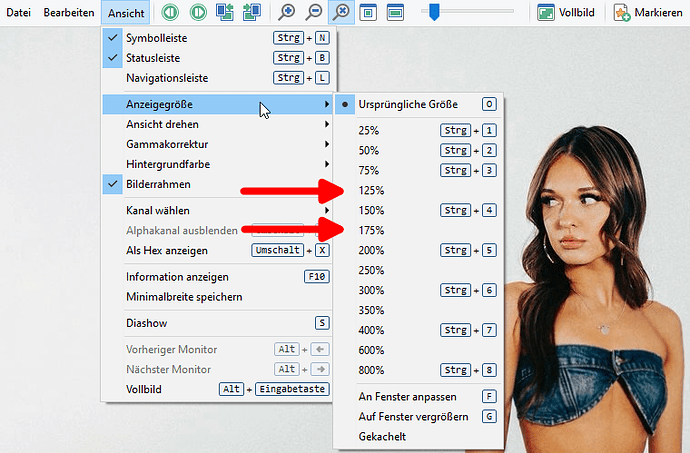Set display size to 350%
Viewport: 690px width, 453px height.
pos(418,310)
